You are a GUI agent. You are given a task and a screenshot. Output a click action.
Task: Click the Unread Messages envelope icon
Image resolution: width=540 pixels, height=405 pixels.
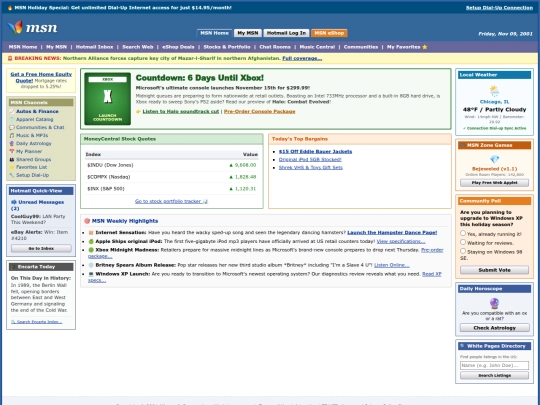[14, 202]
